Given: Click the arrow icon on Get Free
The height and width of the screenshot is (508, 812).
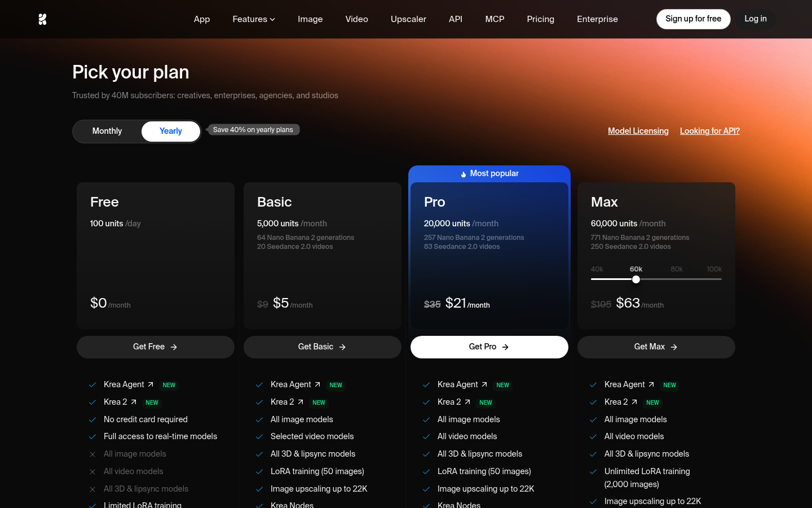Looking at the screenshot, I should tap(174, 347).
